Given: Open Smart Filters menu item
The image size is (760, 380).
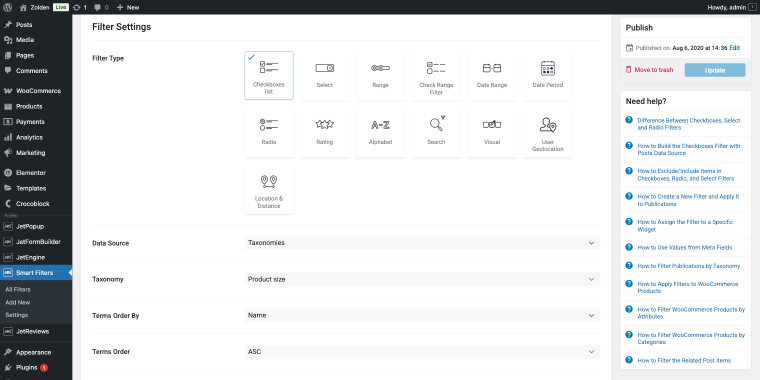Looking at the screenshot, I should tap(36, 272).
